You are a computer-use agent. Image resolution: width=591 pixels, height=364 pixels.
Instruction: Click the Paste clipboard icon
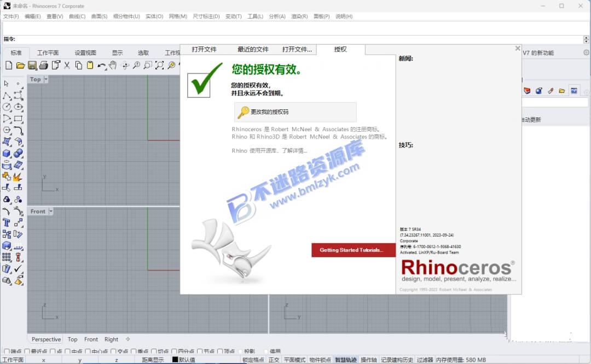90,65
